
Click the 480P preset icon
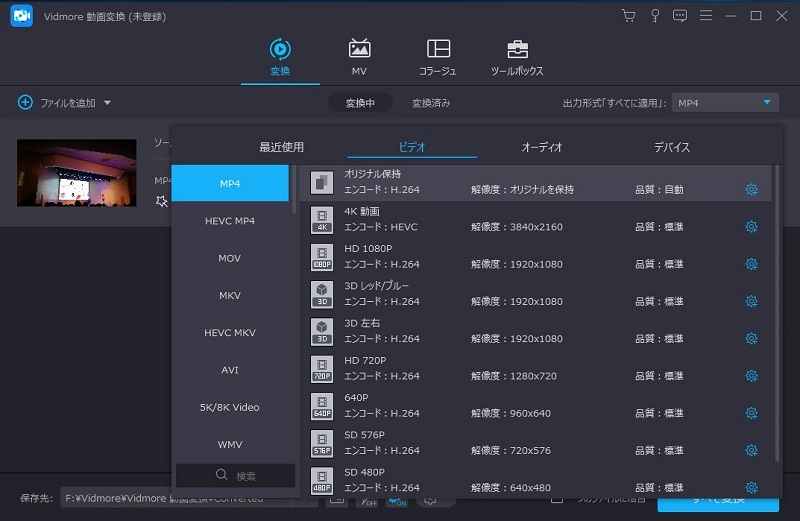point(322,481)
